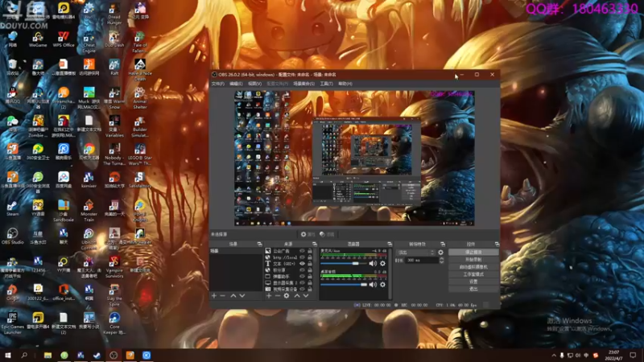This screenshot has width=644, height=362.
Task: Click the OBS preview canvas area
Action: (354, 158)
